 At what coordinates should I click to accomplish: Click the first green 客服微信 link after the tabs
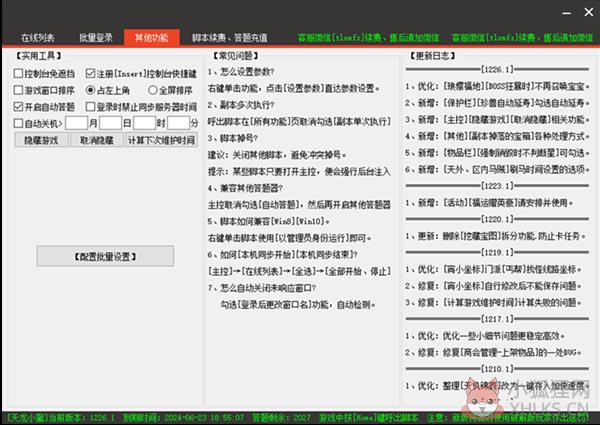tap(368, 37)
